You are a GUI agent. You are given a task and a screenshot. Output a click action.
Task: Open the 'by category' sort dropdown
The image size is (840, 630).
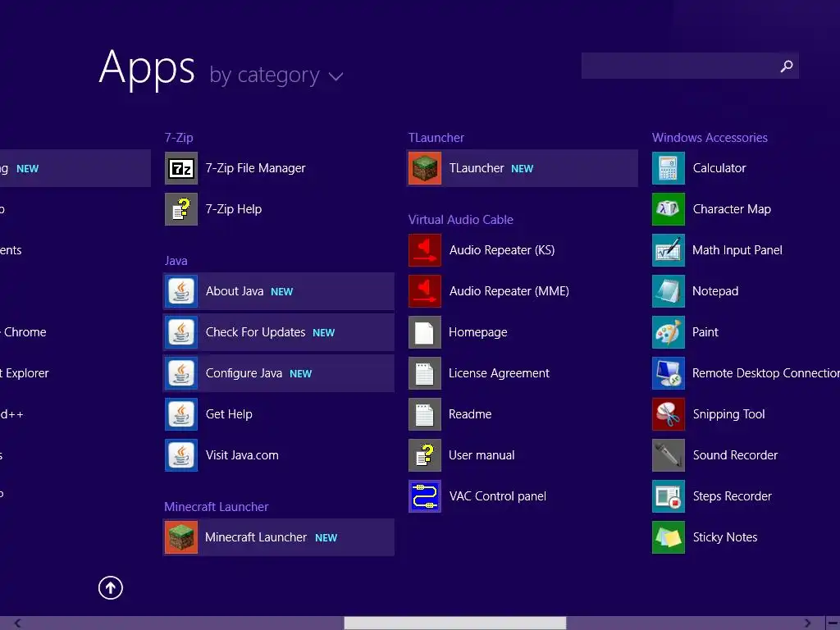[276, 75]
